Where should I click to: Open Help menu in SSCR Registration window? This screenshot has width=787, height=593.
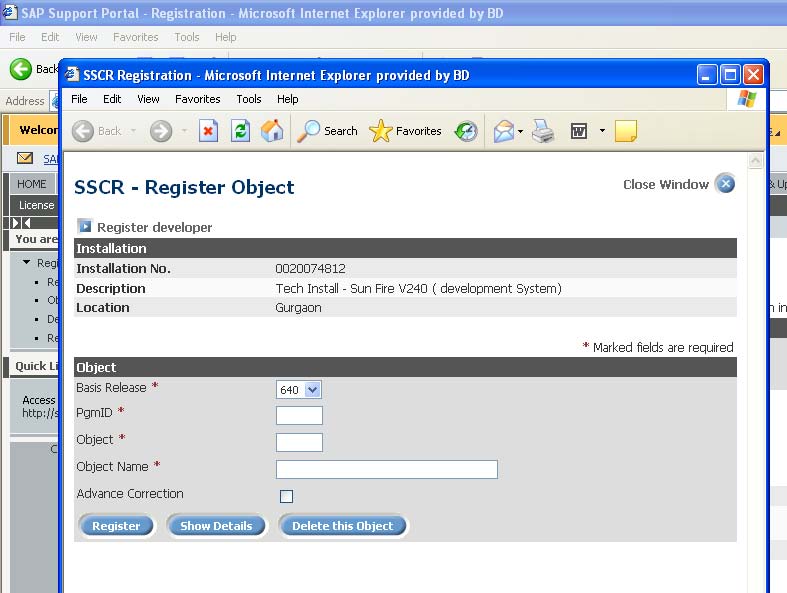(x=288, y=99)
